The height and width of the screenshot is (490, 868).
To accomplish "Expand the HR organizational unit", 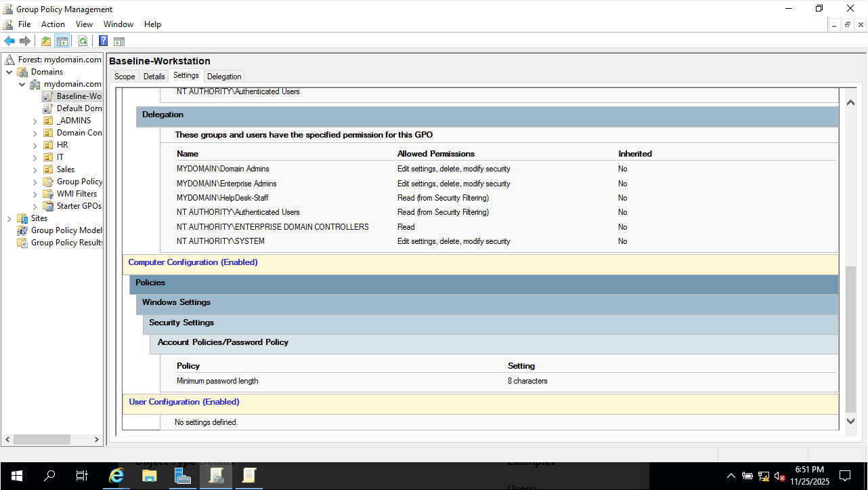I will point(35,145).
